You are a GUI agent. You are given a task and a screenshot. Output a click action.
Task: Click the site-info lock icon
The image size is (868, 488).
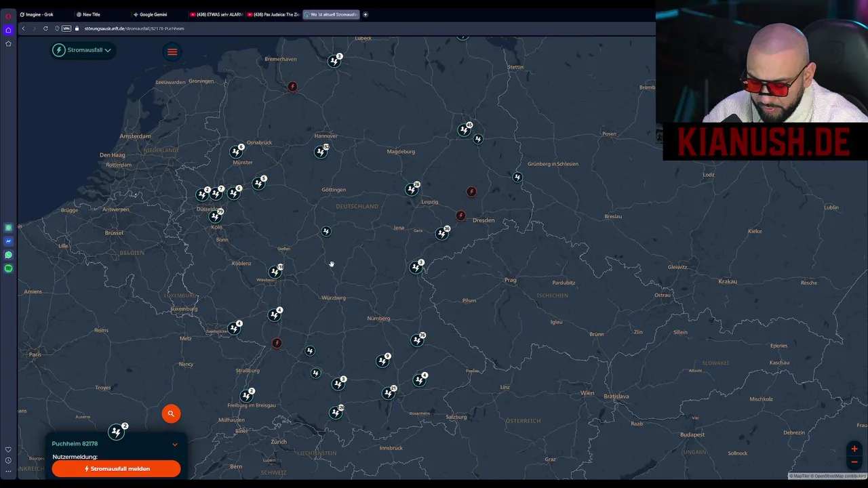77,28
